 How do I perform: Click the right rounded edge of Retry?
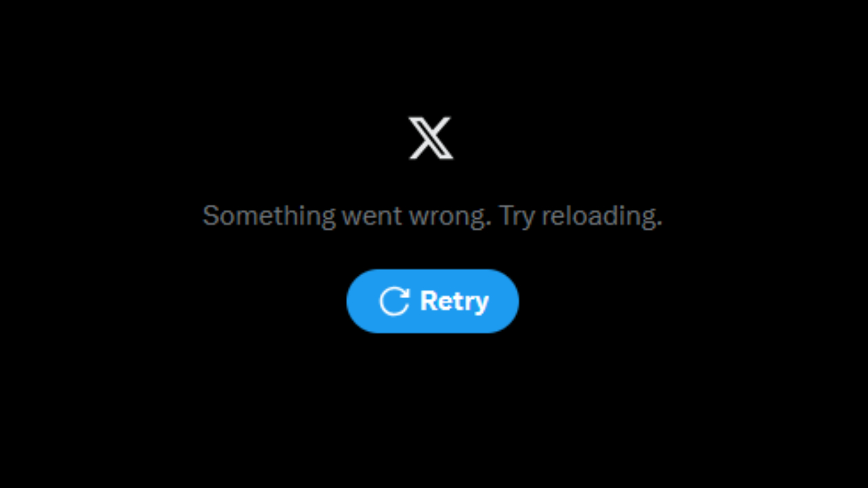(505, 301)
